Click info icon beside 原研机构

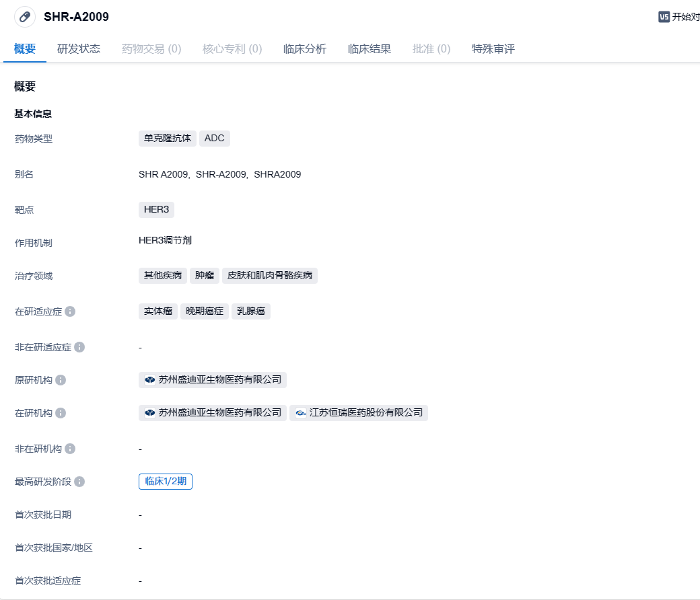click(61, 380)
